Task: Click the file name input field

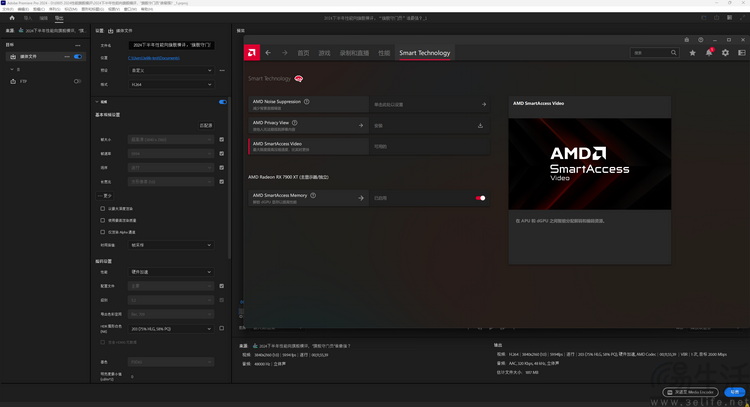Action: point(171,45)
